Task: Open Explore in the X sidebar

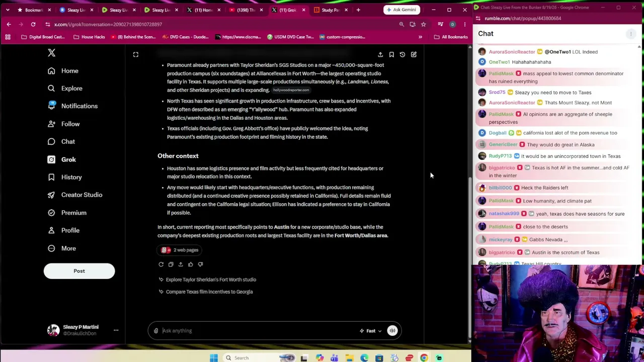Action: (x=64, y=88)
